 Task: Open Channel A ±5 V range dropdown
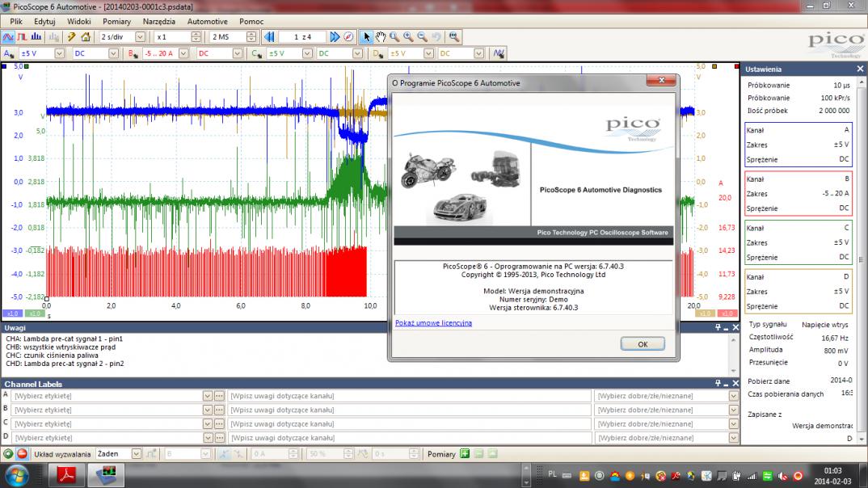point(58,53)
